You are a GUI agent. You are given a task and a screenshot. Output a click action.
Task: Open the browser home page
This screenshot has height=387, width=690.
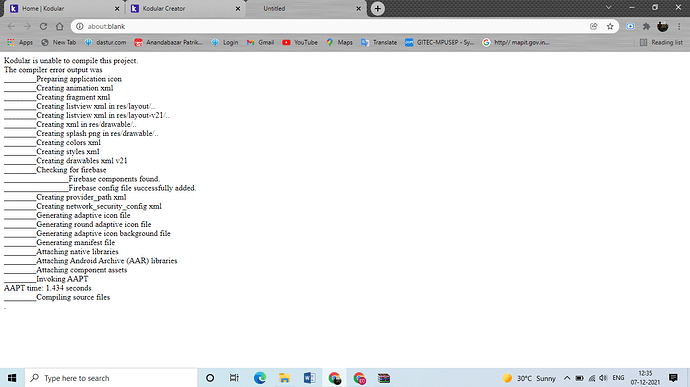59,26
